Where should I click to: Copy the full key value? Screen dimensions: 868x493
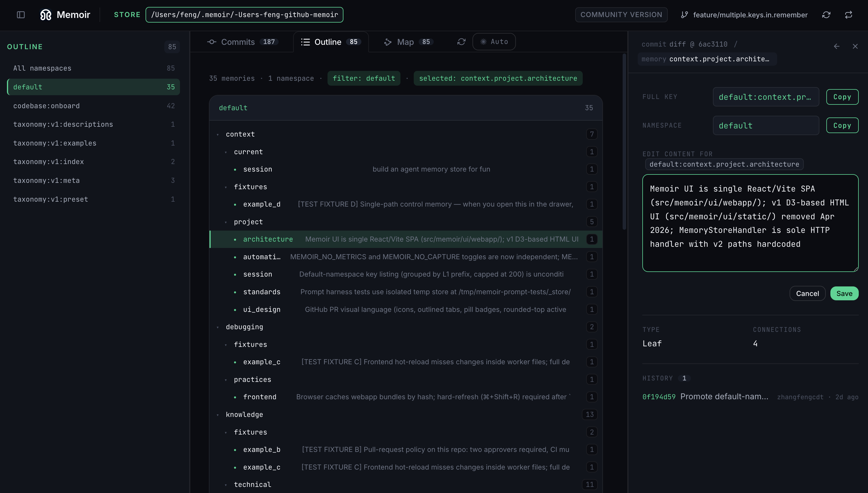(x=842, y=97)
